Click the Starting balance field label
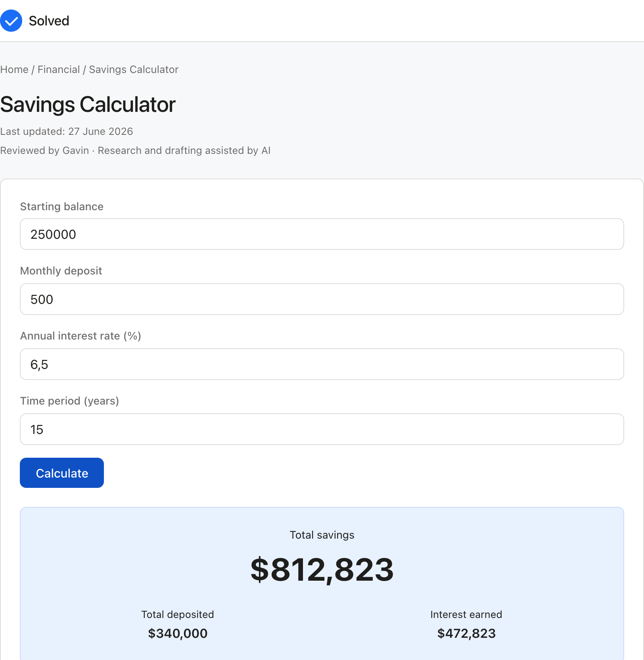The image size is (644, 660). pos(62,207)
